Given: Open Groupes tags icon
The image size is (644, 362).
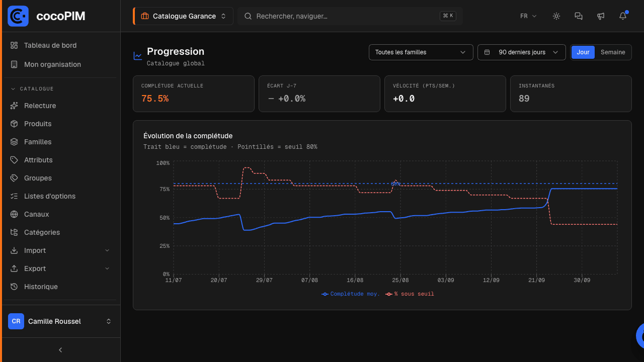Looking at the screenshot, I should click(x=14, y=178).
